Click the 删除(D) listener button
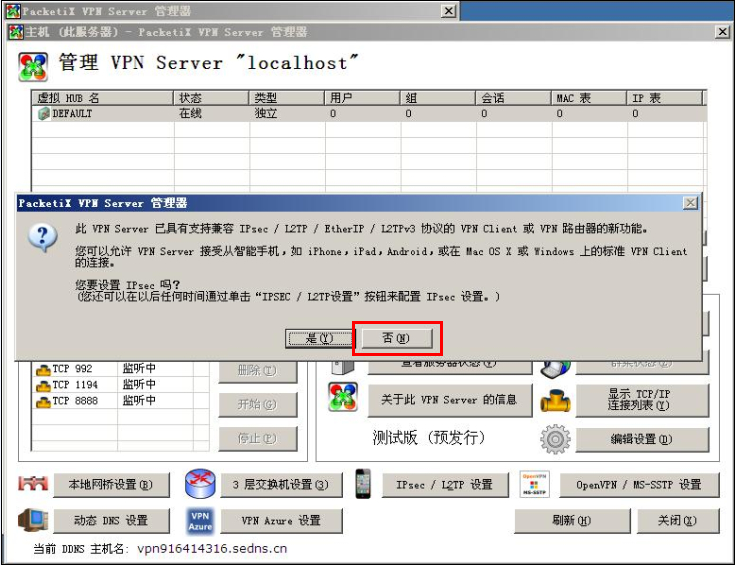This screenshot has height=565, width=735. (257, 371)
